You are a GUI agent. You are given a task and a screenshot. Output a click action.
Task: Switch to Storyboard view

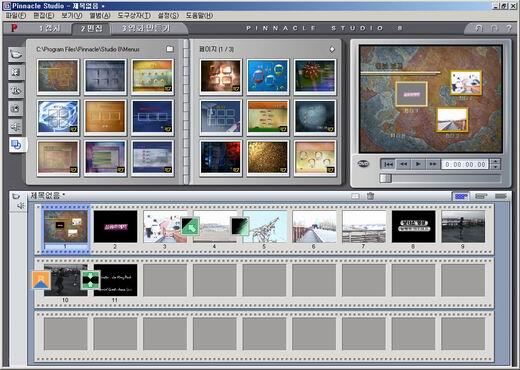(x=461, y=196)
